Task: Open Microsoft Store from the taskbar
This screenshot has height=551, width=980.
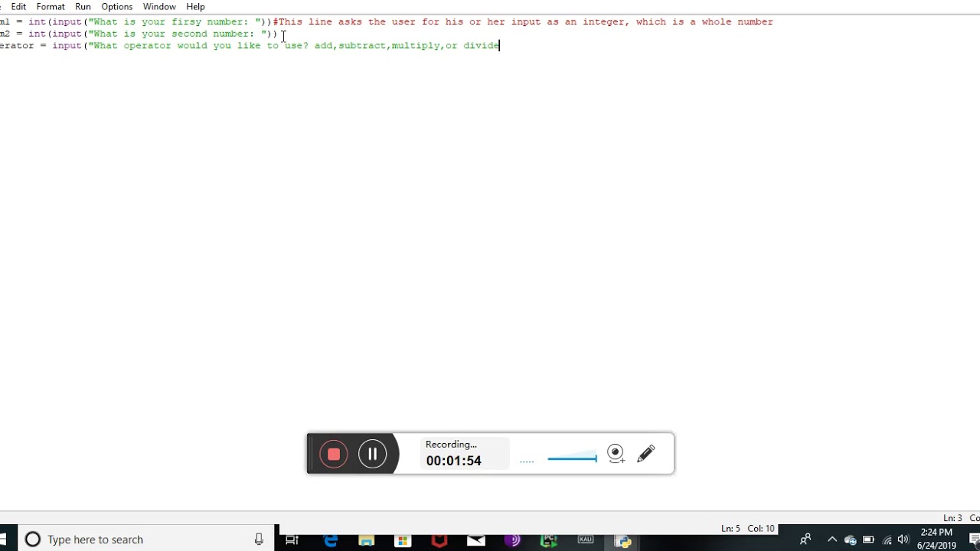Action: pyautogui.click(x=403, y=540)
